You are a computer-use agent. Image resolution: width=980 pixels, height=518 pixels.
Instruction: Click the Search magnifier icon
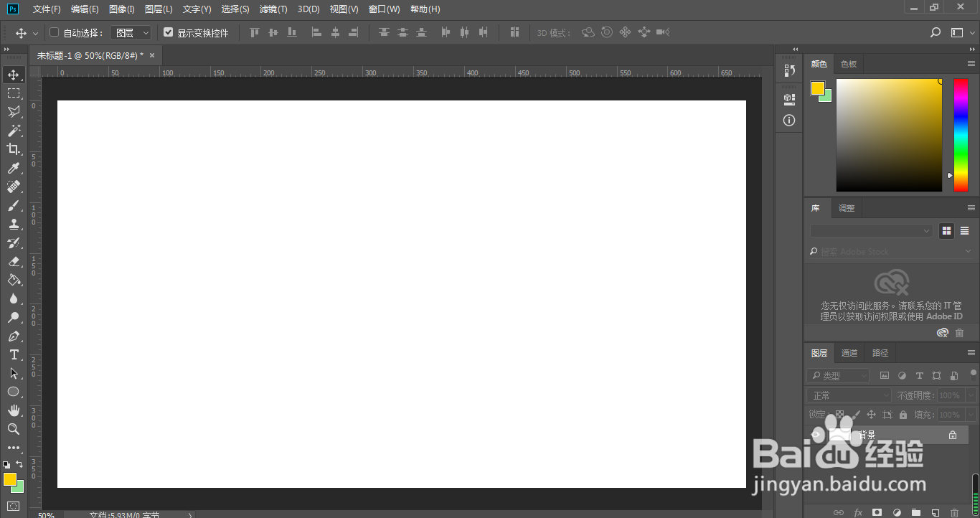coord(936,32)
